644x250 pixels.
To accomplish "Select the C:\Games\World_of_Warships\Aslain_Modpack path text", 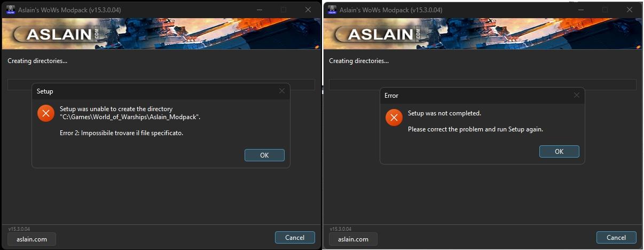I will pyautogui.click(x=130, y=117).
